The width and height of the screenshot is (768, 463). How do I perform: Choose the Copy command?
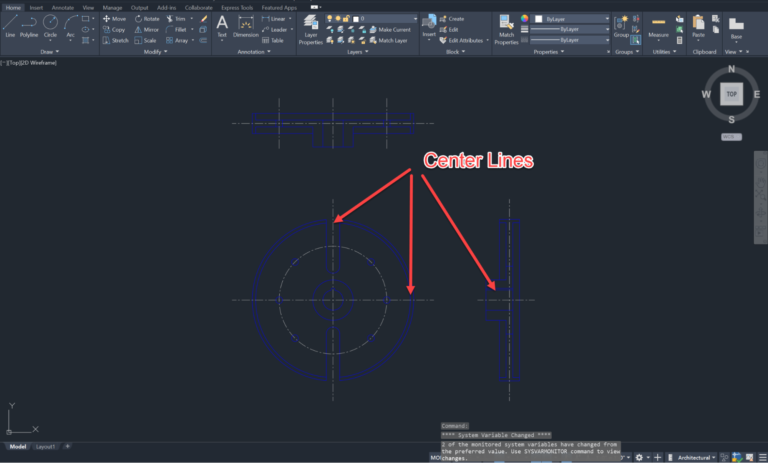pos(114,29)
